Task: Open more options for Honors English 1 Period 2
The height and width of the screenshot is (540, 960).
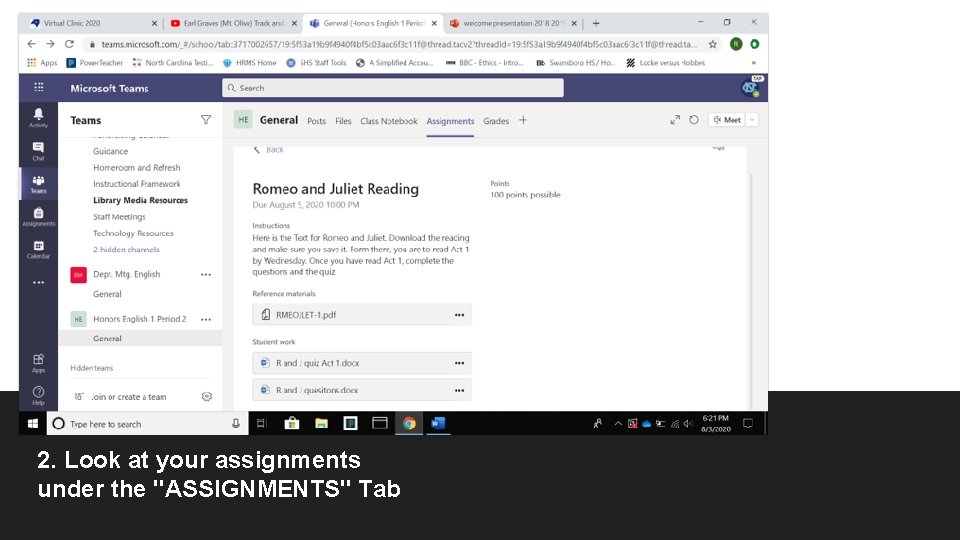Action: coord(206,320)
